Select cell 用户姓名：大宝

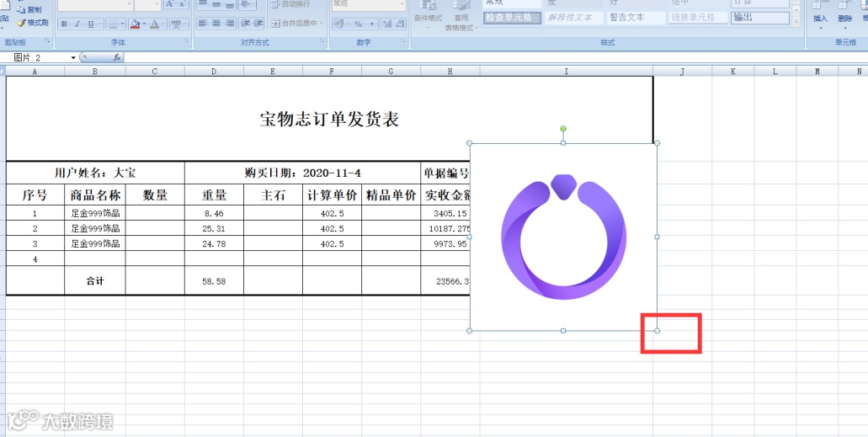tap(95, 173)
